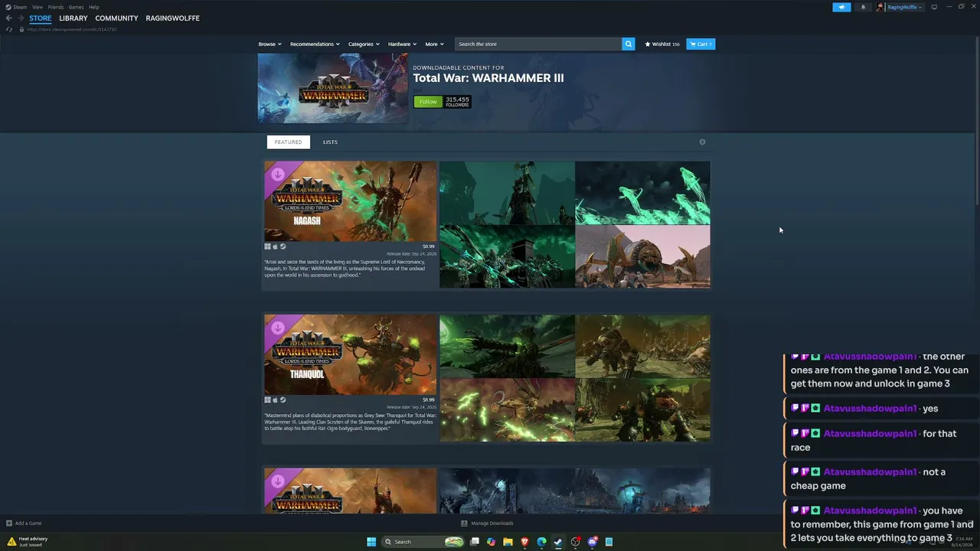The image size is (980, 551).
Task: Go to the LIBRARY section
Action: point(73,18)
